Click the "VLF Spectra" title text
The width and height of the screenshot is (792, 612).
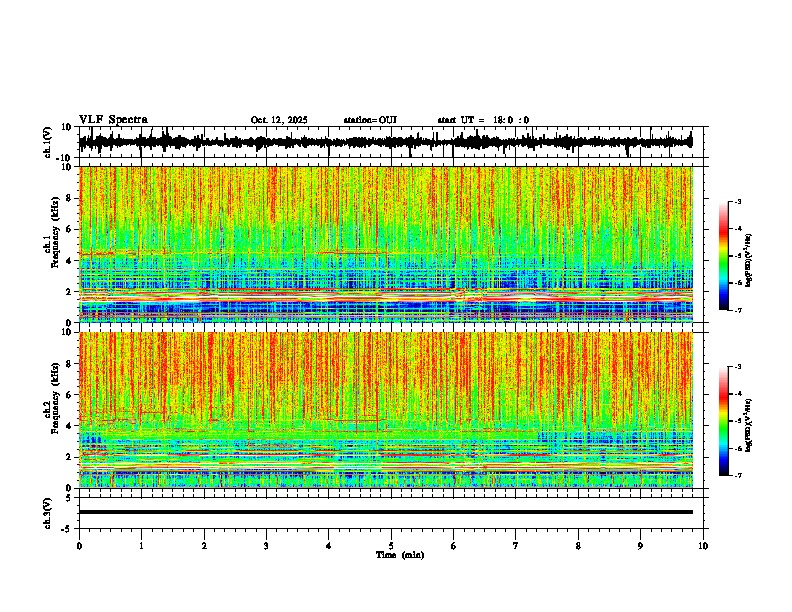tap(113, 120)
